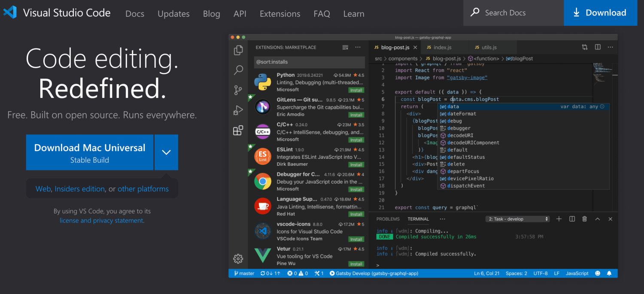Click the open changes compare icon
This screenshot has width=644, height=294.
click(585, 47)
